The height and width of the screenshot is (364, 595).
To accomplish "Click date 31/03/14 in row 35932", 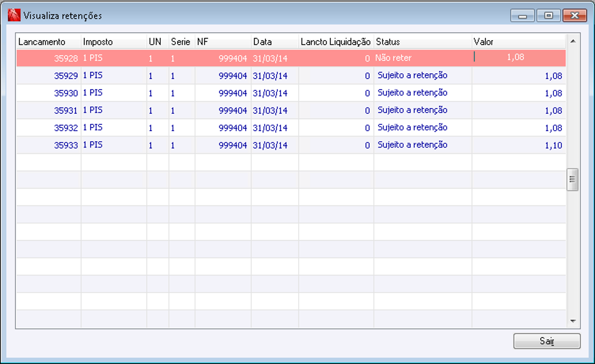I will (x=270, y=128).
